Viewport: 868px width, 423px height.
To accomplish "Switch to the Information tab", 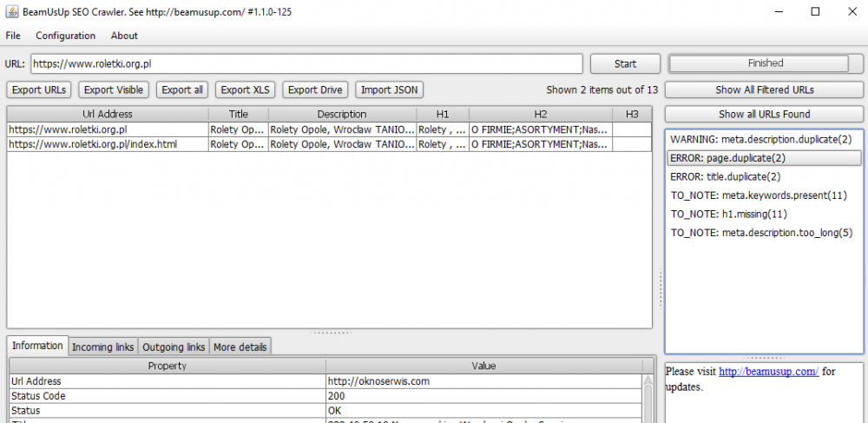I will tap(37, 346).
